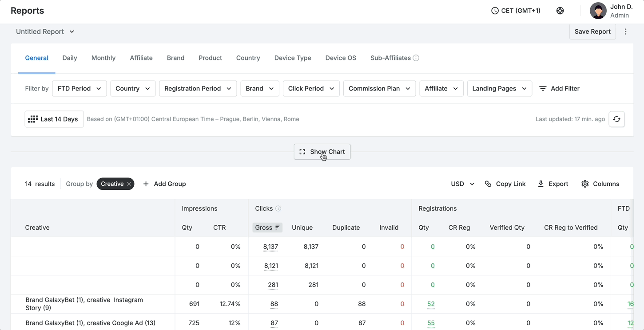This screenshot has height=330, width=644.
Task: Click the Sub-Affiliates info icon
Action: [x=416, y=58]
